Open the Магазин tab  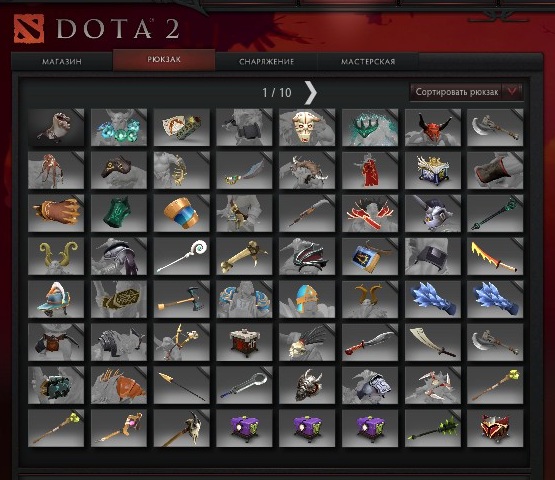[x=62, y=62]
